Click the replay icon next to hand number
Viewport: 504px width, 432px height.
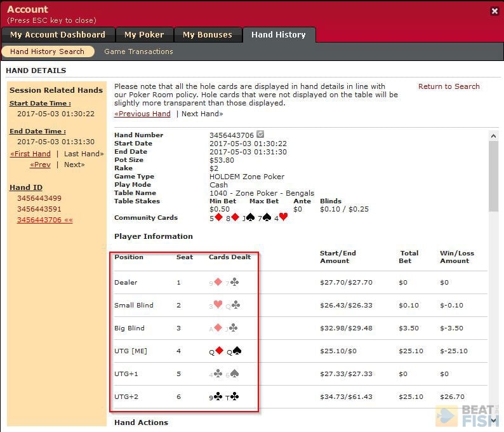pyautogui.click(x=260, y=134)
